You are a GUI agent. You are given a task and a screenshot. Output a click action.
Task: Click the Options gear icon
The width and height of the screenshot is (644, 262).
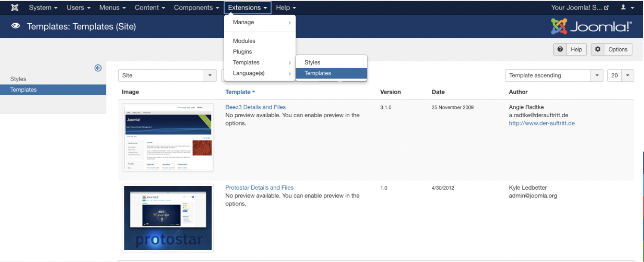598,49
